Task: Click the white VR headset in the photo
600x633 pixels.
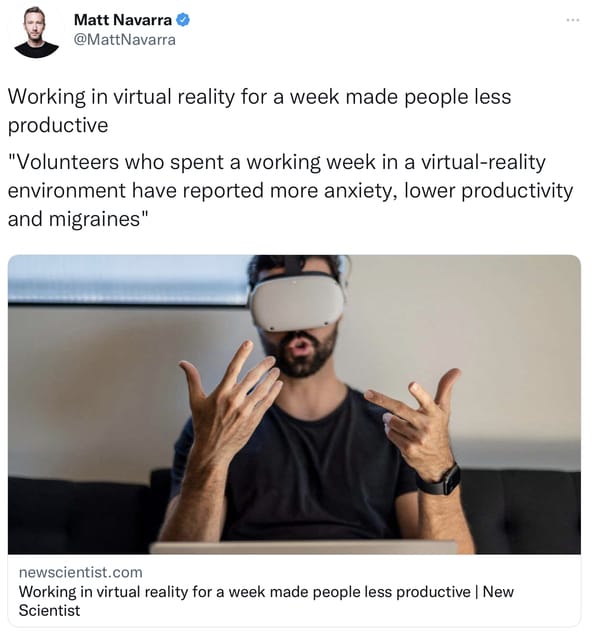Action: click(x=298, y=301)
